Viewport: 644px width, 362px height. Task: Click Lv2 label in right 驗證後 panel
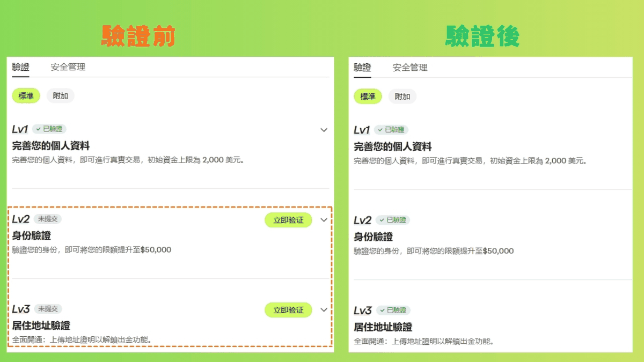coord(363,220)
